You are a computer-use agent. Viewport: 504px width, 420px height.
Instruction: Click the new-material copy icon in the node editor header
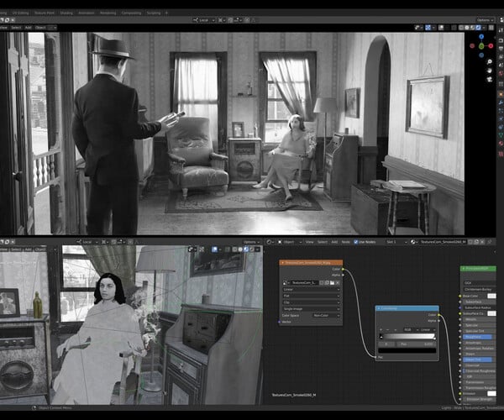[x=476, y=242]
